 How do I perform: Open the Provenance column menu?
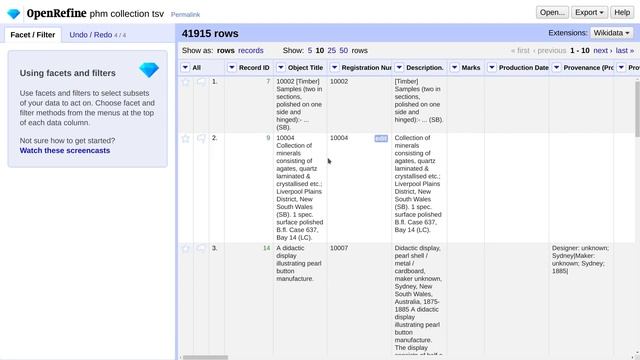tap(557, 67)
